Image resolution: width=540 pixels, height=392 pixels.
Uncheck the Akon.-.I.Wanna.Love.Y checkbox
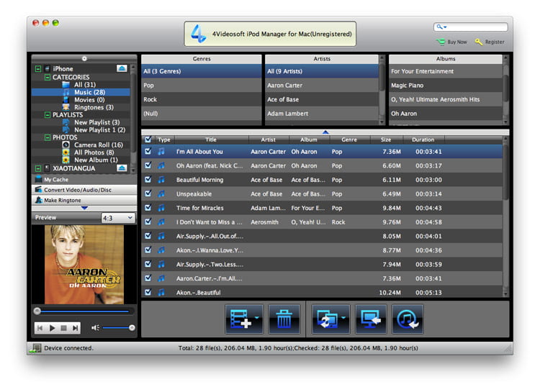click(148, 250)
